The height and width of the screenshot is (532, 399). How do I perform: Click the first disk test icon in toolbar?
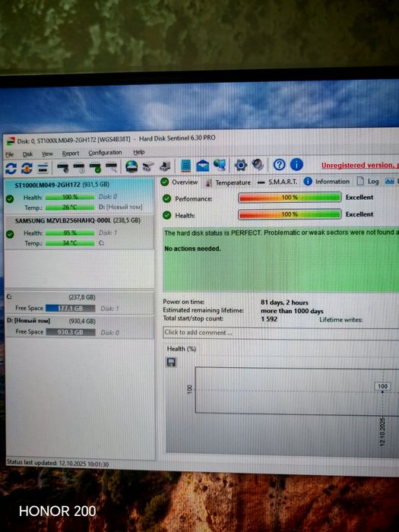(63, 168)
